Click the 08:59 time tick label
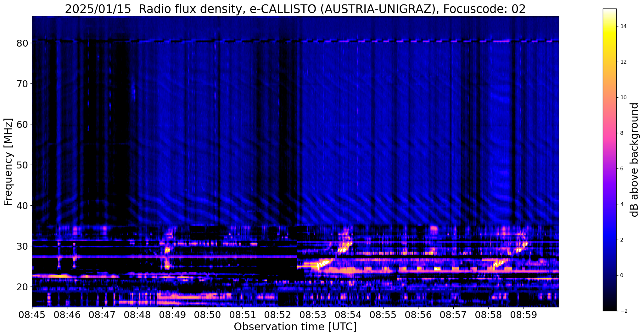Screen dimensions: 644x336 point(524,315)
